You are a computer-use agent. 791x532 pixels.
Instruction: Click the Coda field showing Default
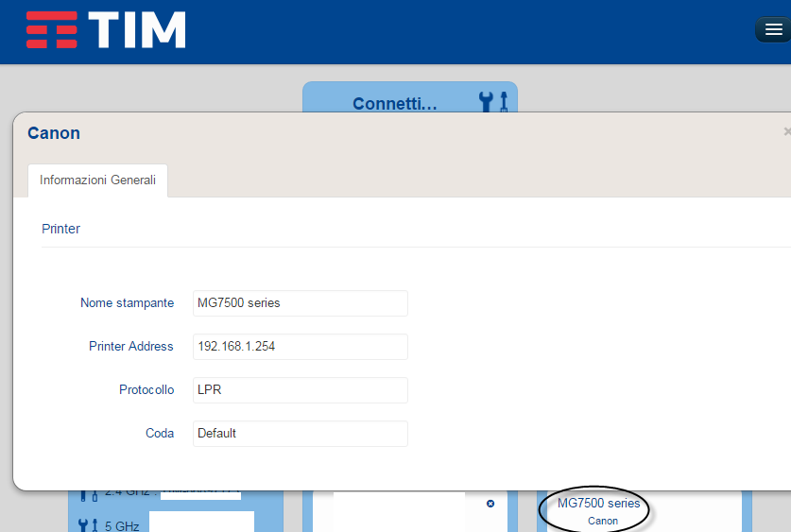tap(301, 433)
